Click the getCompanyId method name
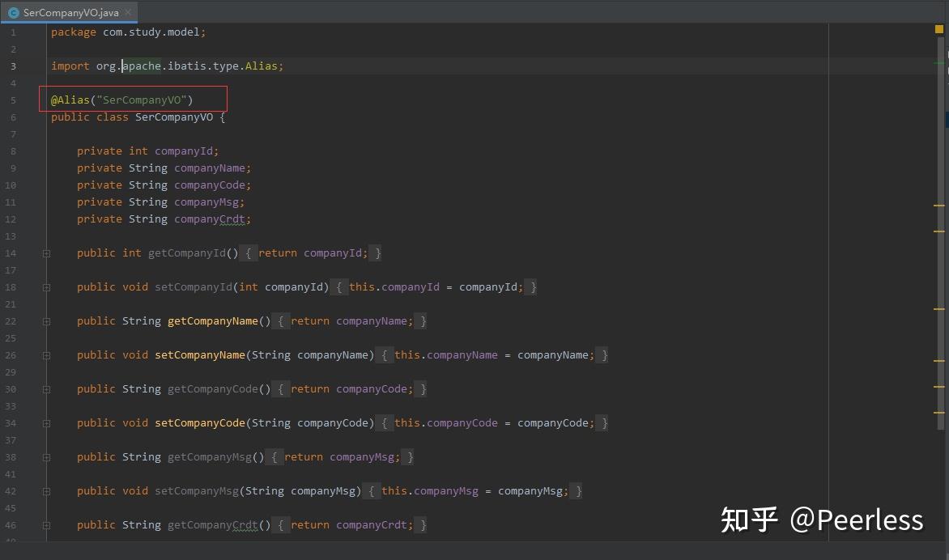The image size is (949, 560). [x=187, y=252]
